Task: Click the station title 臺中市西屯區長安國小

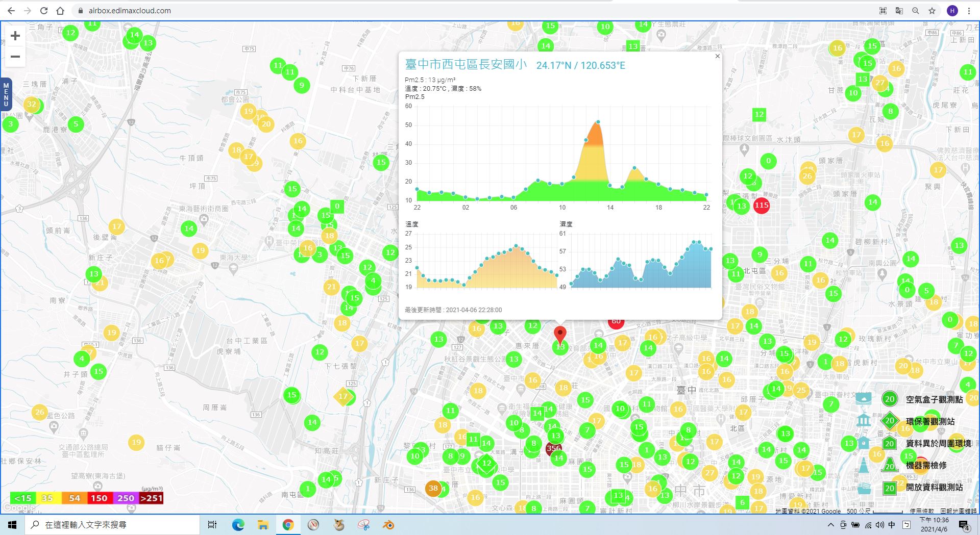Action: (465, 64)
